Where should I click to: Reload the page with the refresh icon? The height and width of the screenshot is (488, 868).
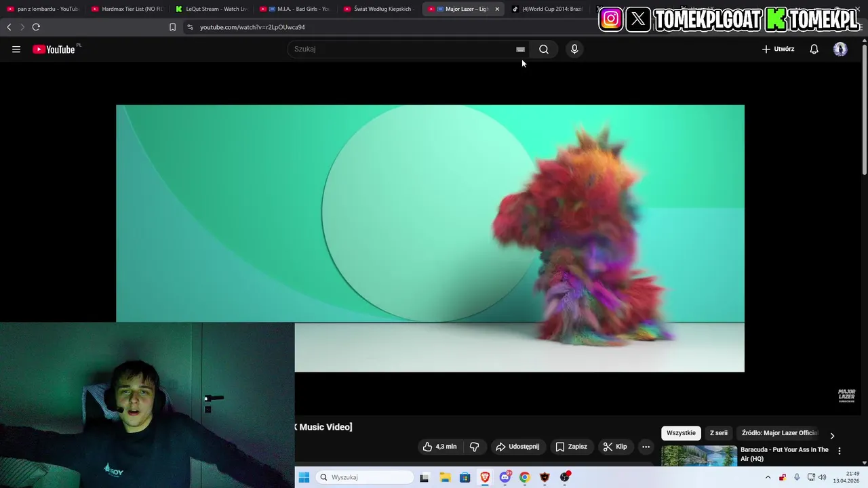[36, 27]
